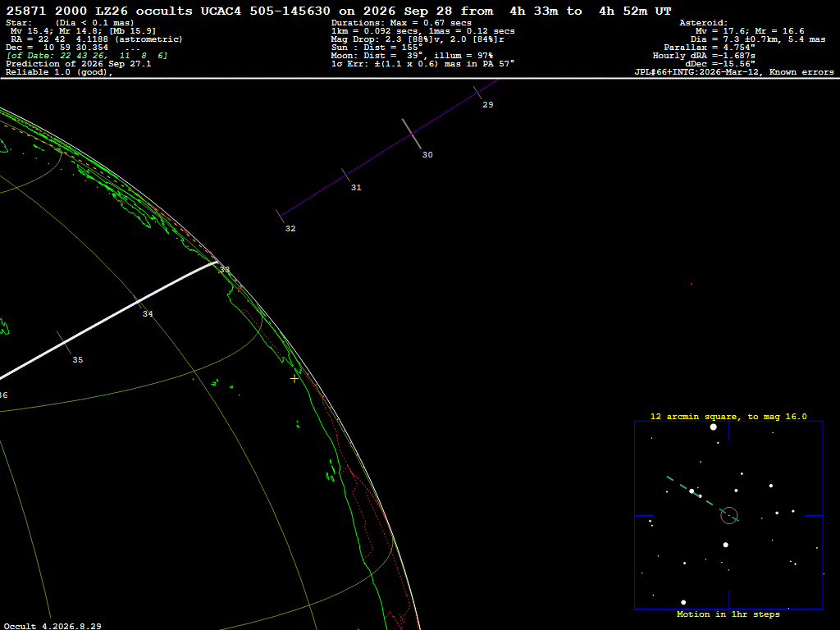Viewport: 840px width, 630px height.
Task: Click the 'Motion in 1hr steps' caption
Action: 728,614
